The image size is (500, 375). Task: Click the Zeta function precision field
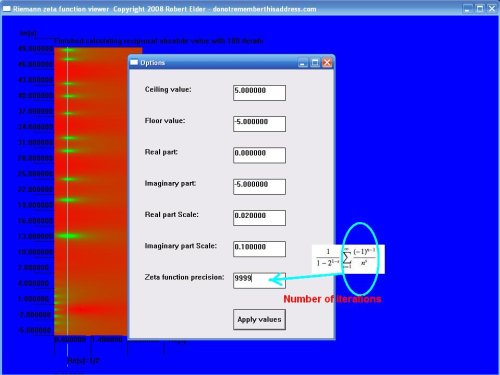pyautogui.click(x=259, y=280)
